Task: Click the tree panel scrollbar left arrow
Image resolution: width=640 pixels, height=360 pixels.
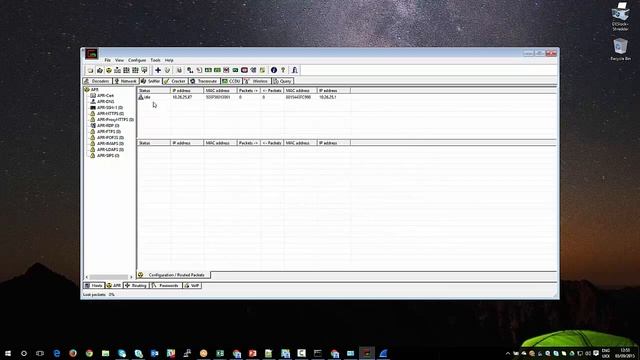Action: click(x=87, y=277)
